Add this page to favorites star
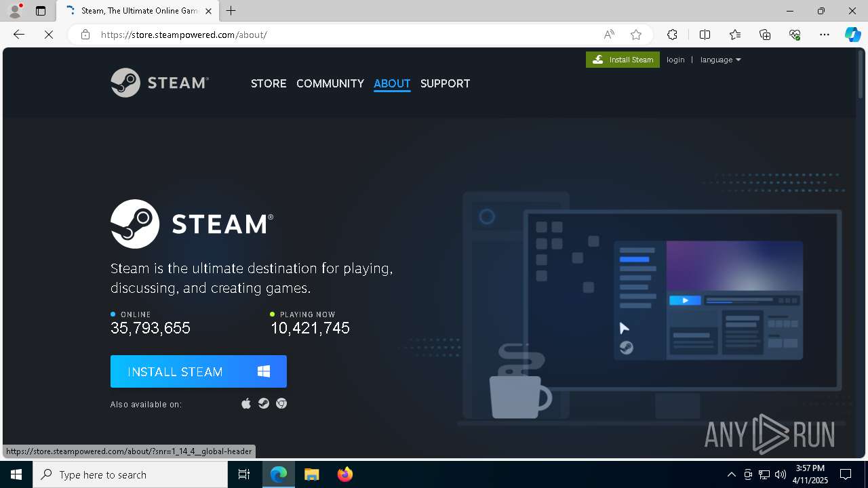This screenshot has width=868, height=488. point(636,35)
